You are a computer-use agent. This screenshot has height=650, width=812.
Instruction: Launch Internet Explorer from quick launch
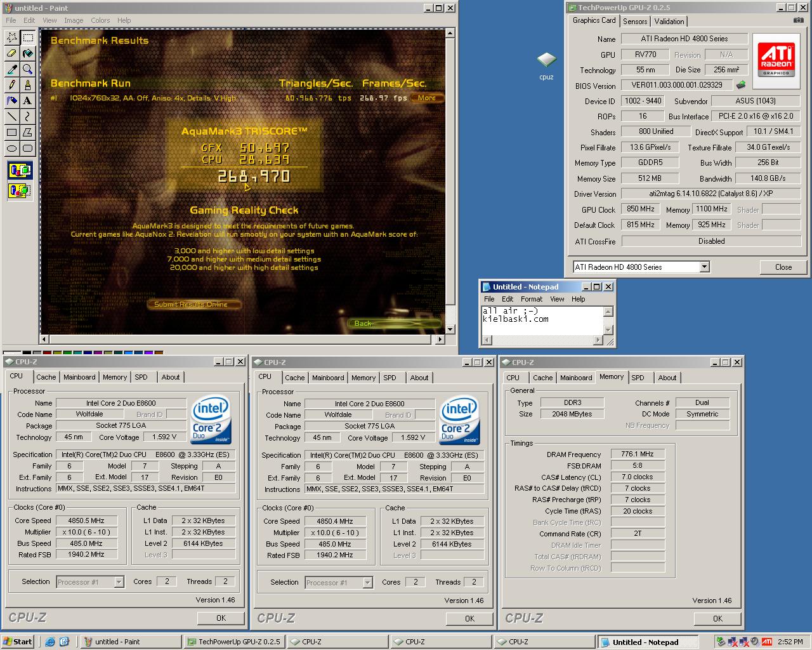tap(50, 641)
